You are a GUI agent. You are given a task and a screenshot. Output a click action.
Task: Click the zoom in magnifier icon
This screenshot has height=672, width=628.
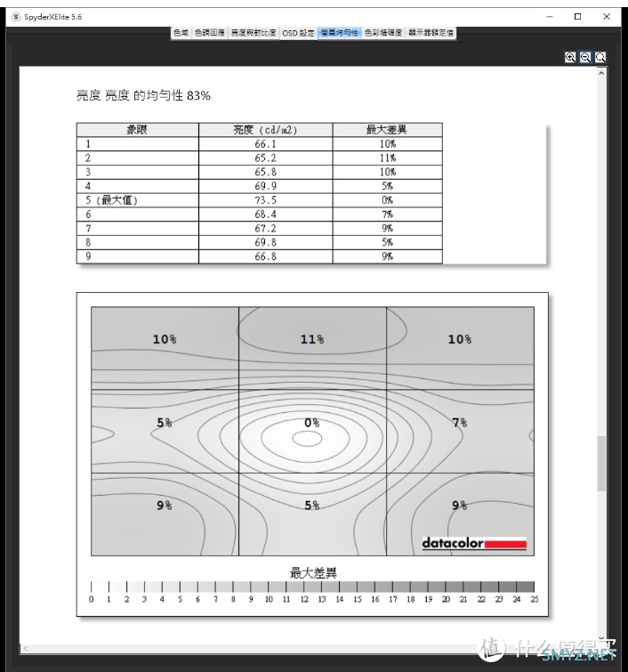pyautogui.click(x=570, y=57)
